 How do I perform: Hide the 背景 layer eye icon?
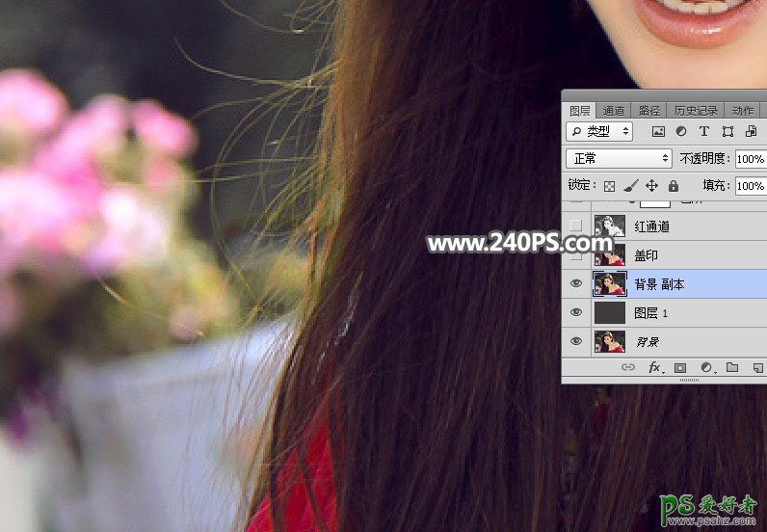click(576, 341)
